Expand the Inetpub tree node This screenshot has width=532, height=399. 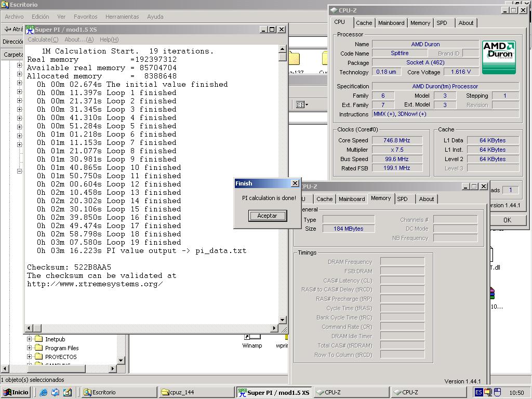[x=29, y=339]
